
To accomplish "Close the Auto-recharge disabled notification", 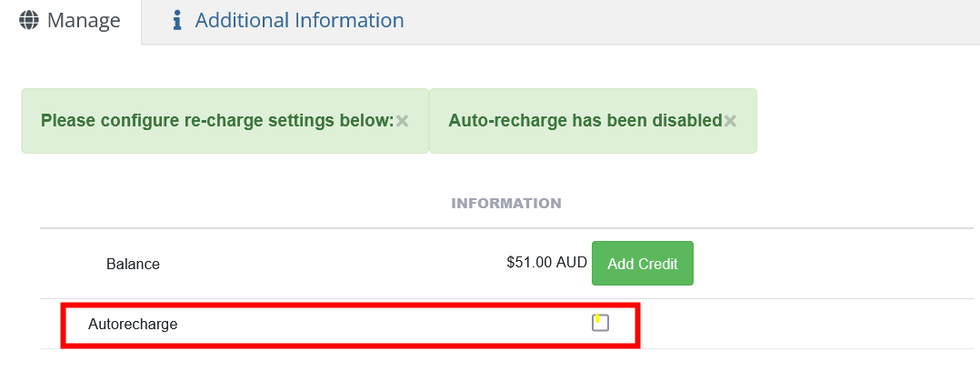I will click(730, 120).
